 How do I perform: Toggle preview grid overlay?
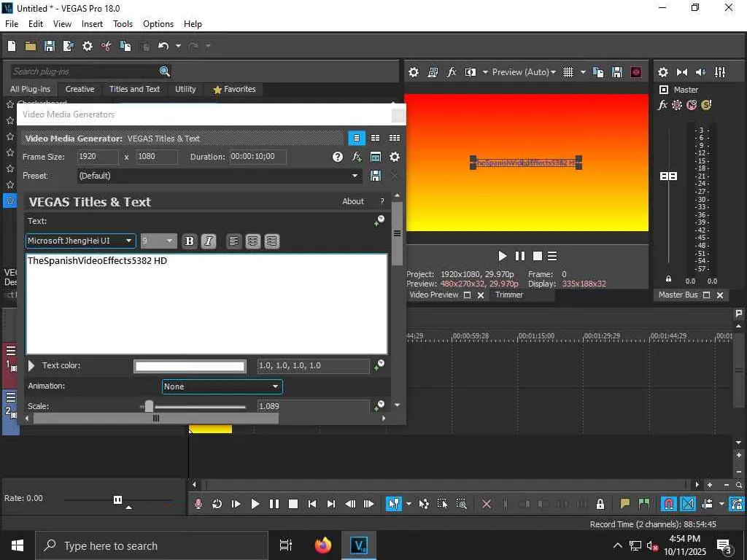click(x=568, y=72)
